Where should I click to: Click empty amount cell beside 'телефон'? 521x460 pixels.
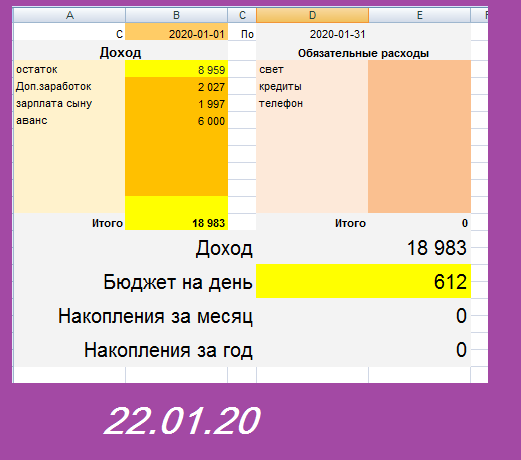tap(419, 103)
